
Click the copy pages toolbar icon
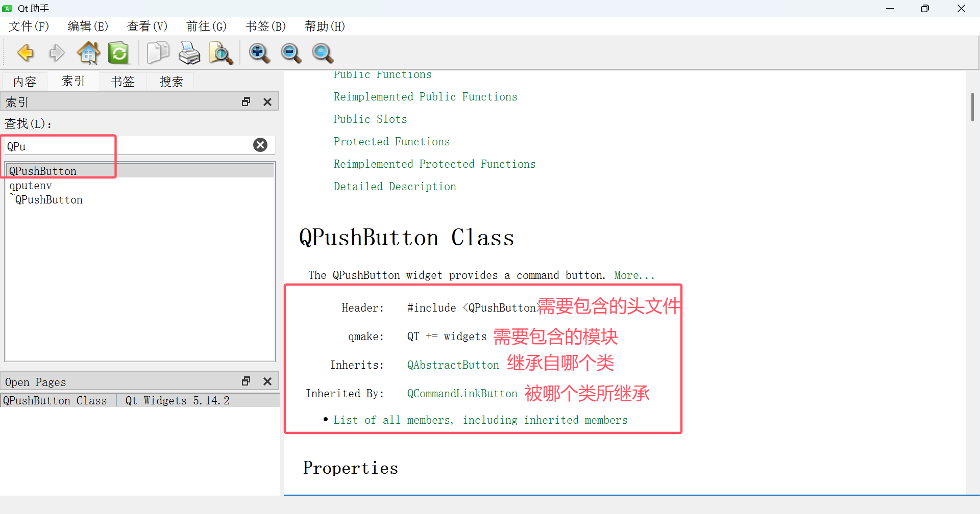[158, 53]
